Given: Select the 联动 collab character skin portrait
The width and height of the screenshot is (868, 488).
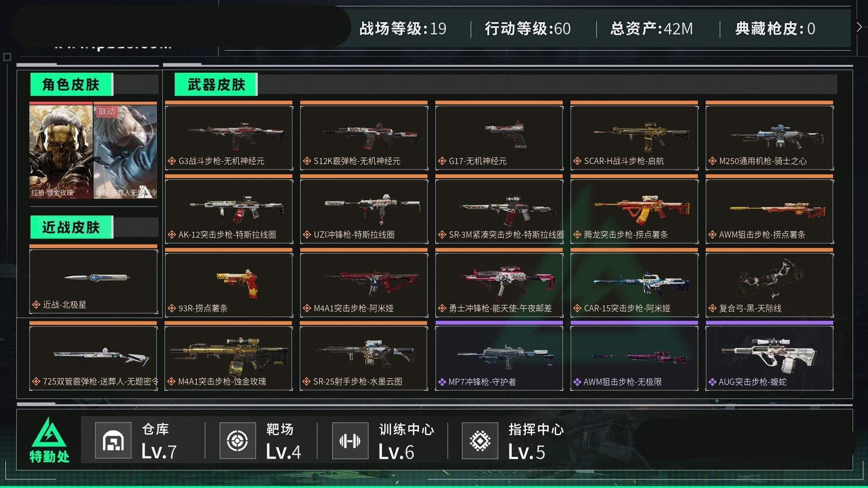Looking at the screenshot, I should 125,151.
